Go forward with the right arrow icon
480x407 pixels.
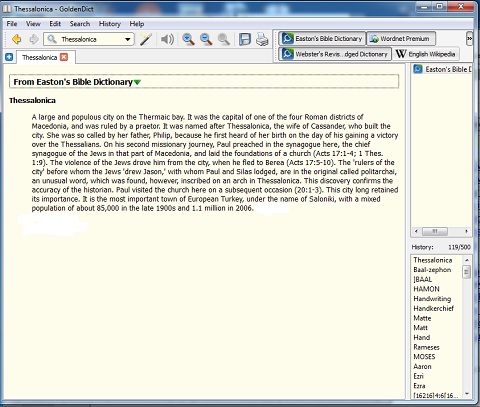tap(33, 39)
